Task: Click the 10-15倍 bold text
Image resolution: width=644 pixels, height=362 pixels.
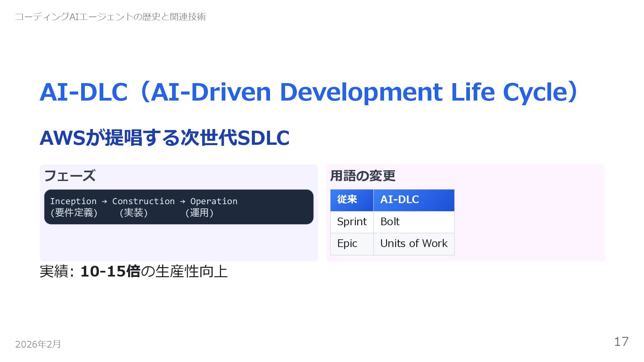Action: click(110, 271)
